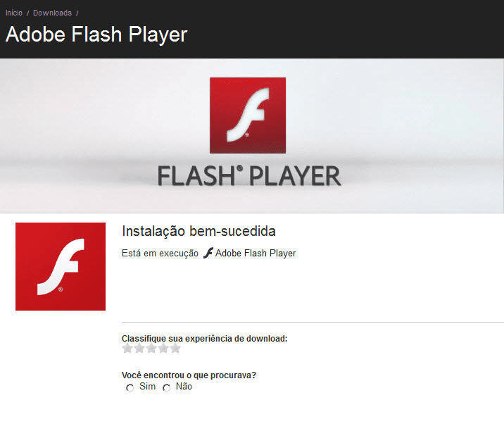The height and width of the screenshot is (424, 504).
Task: Click the red Flash icon beside installation message
Action: pyautogui.click(x=61, y=266)
